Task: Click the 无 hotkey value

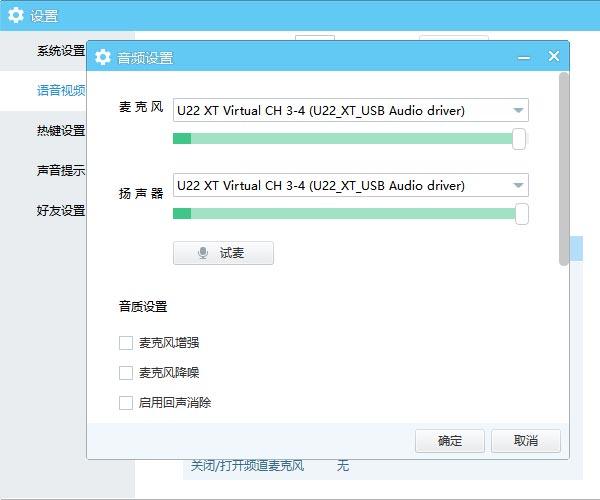Action: pyautogui.click(x=343, y=466)
